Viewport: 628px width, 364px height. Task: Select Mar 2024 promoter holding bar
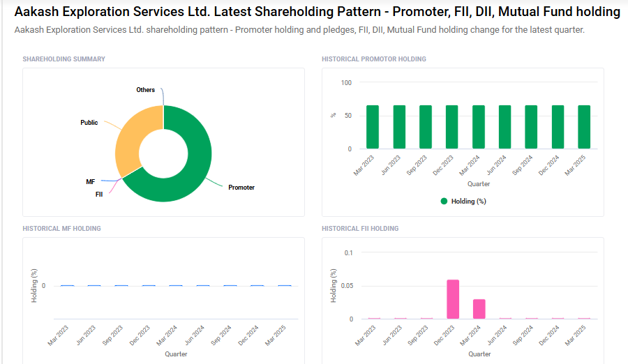(479, 127)
